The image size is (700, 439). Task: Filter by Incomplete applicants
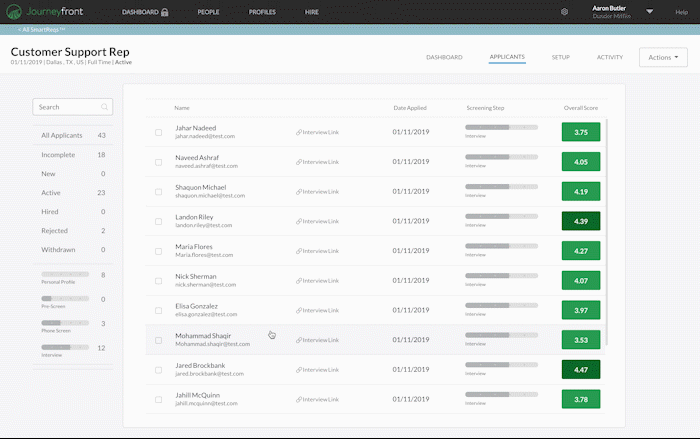tap(73, 155)
